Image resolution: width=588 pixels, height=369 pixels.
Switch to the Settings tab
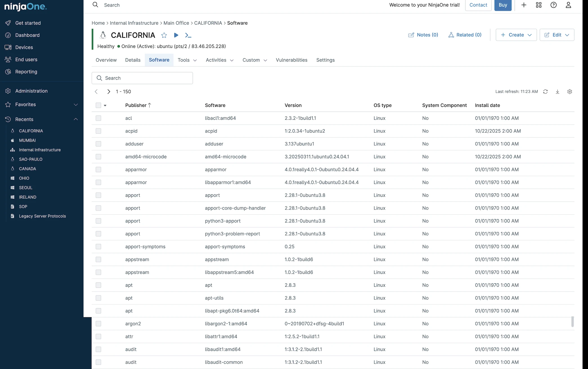click(x=326, y=60)
